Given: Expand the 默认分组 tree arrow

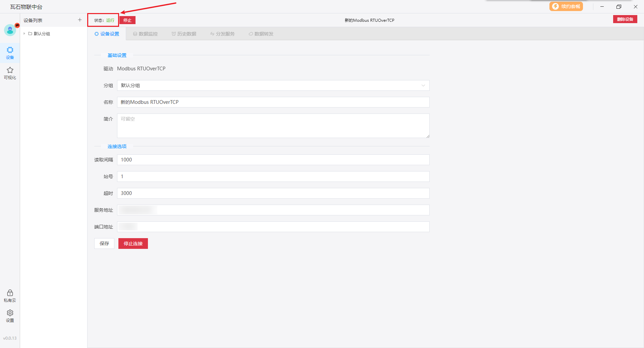Looking at the screenshot, I should 24,34.
